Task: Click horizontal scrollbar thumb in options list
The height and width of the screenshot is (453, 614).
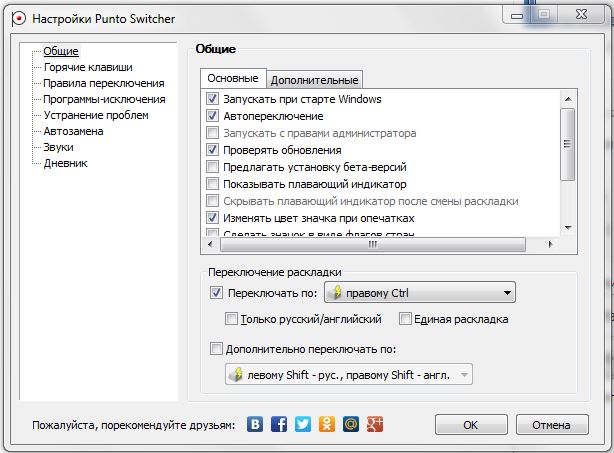Action: pyautogui.click(x=373, y=244)
